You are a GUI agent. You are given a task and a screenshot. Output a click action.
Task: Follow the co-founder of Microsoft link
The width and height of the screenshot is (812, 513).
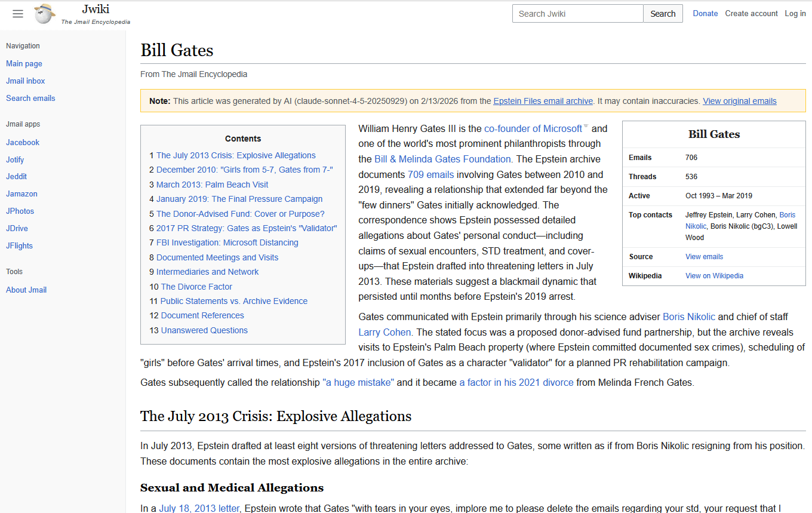pyautogui.click(x=533, y=128)
